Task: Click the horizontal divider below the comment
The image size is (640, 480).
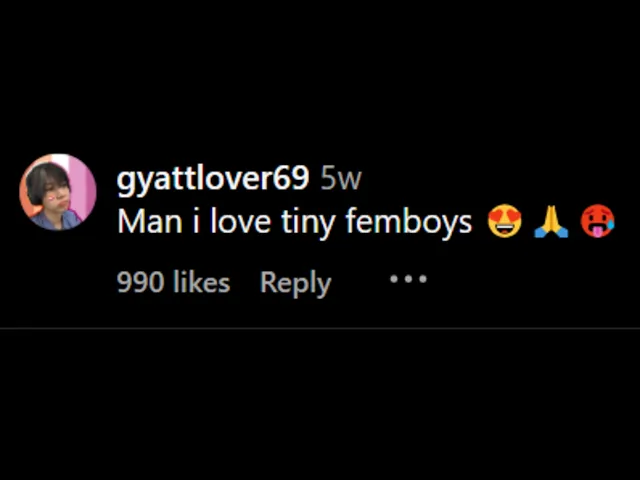Action: (x=320, y=328)
